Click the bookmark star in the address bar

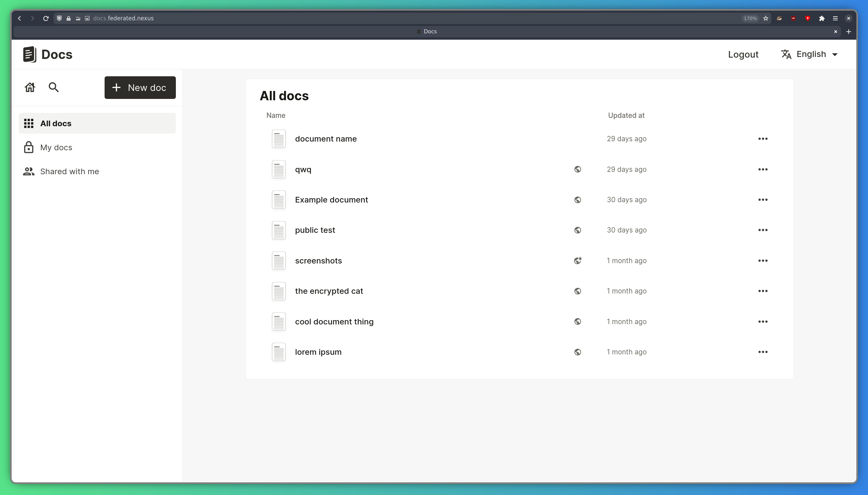coord(766,18)
